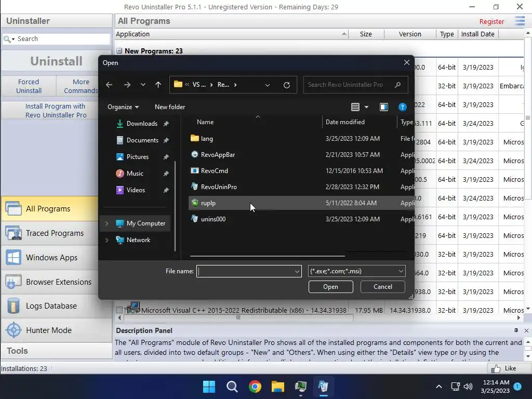
Task: Open Documents in navigation pane
Action: 142,140
